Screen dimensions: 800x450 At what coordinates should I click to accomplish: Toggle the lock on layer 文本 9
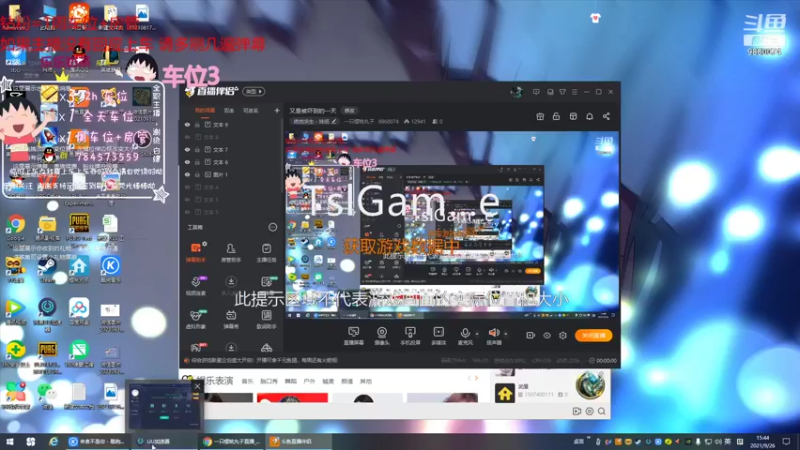pyautogui.click(x=197, y=124)
